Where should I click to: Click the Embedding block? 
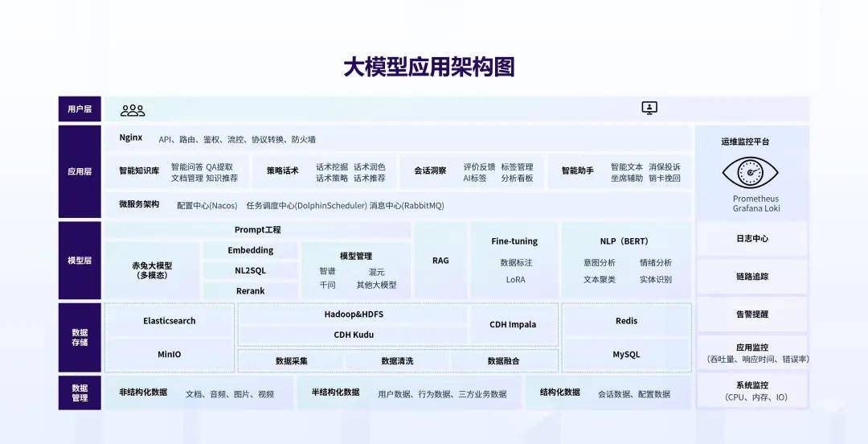[x=250, y=250]
